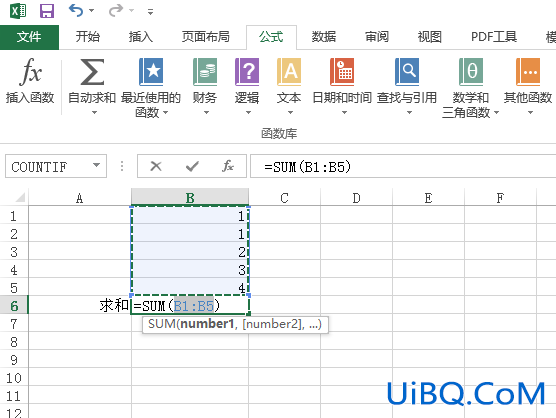Image resolution: width=556 pixels, height=418 pixels.
Task: Click the formula bar fx button
Action: tap(228, 166)
